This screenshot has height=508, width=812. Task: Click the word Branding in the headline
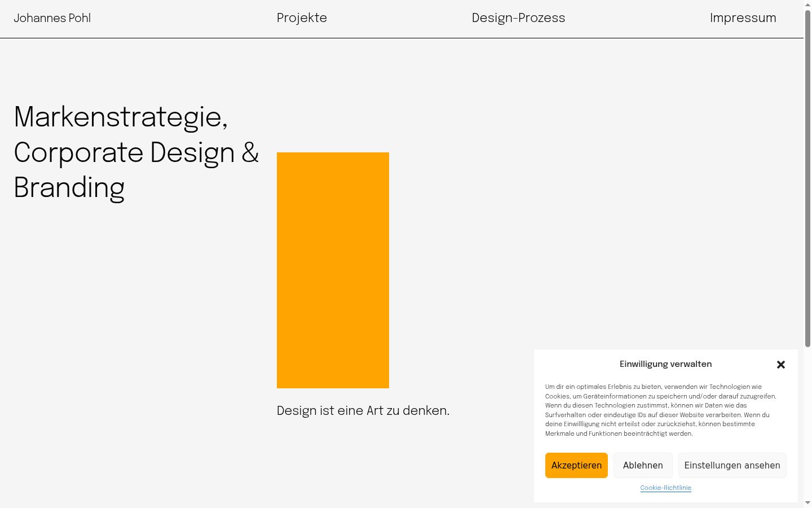click(69, 189)
